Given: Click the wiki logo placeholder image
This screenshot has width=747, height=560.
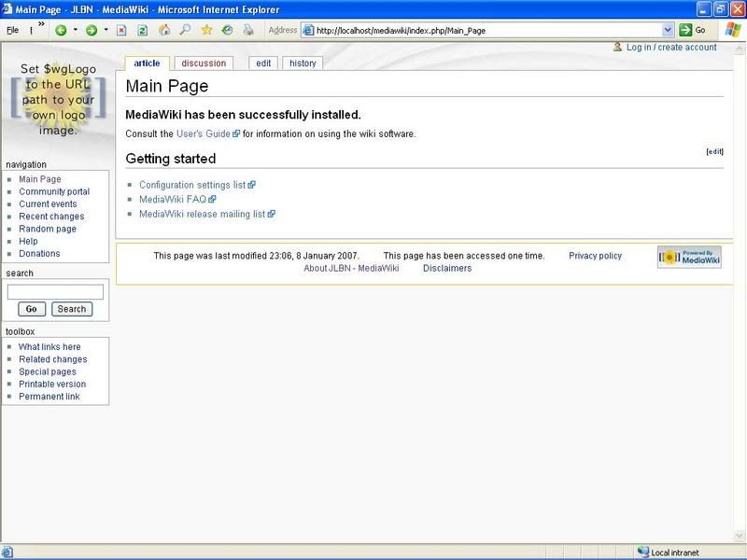Looking at the screenshot, I should pos(58,100).
